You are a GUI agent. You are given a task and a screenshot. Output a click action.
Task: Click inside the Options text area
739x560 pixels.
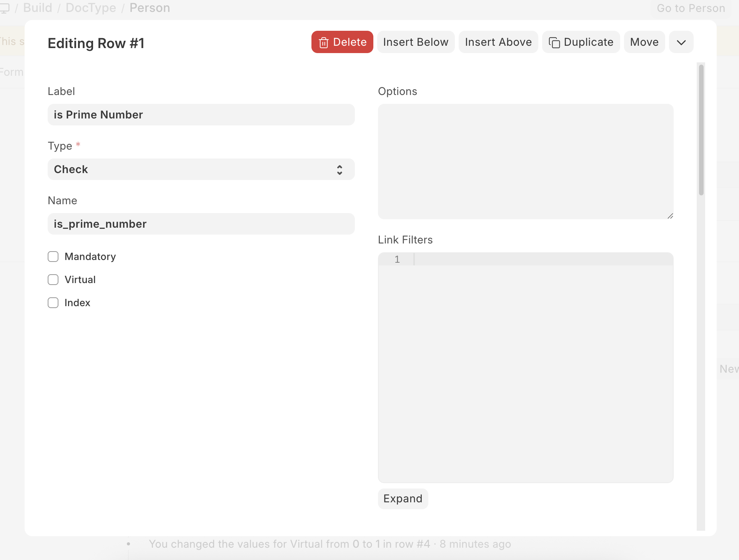[x=525, y=162]
